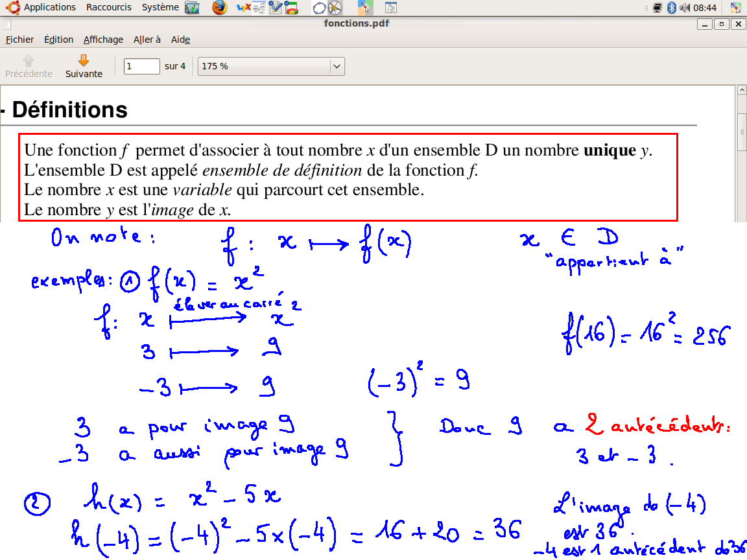
Task: Click the Suivante next-page arrow button
Action: click(x=84, y=66)
